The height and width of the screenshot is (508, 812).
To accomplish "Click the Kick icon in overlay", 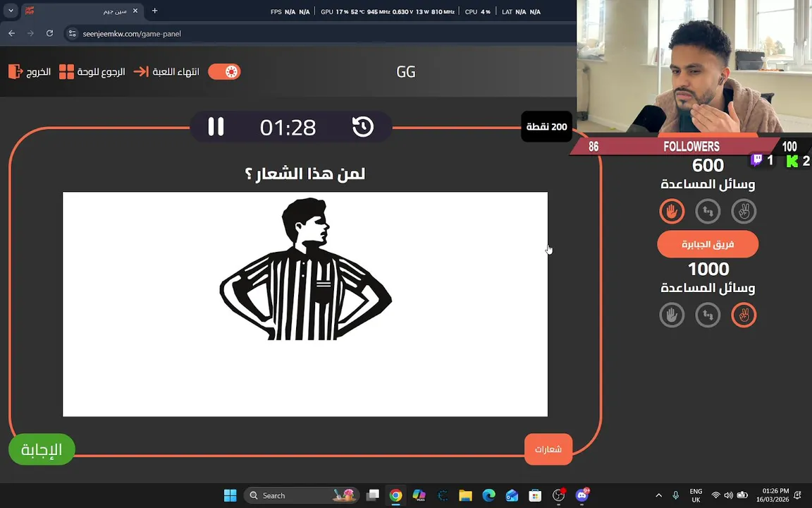I will (x=792, y=161).
